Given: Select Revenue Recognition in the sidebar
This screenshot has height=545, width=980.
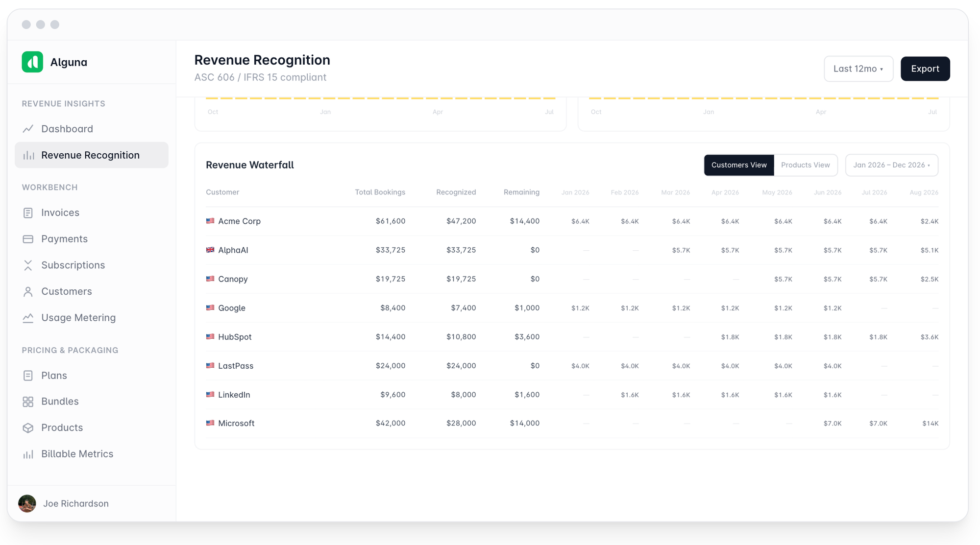Looking at the screenshot, I should (92, 155).
